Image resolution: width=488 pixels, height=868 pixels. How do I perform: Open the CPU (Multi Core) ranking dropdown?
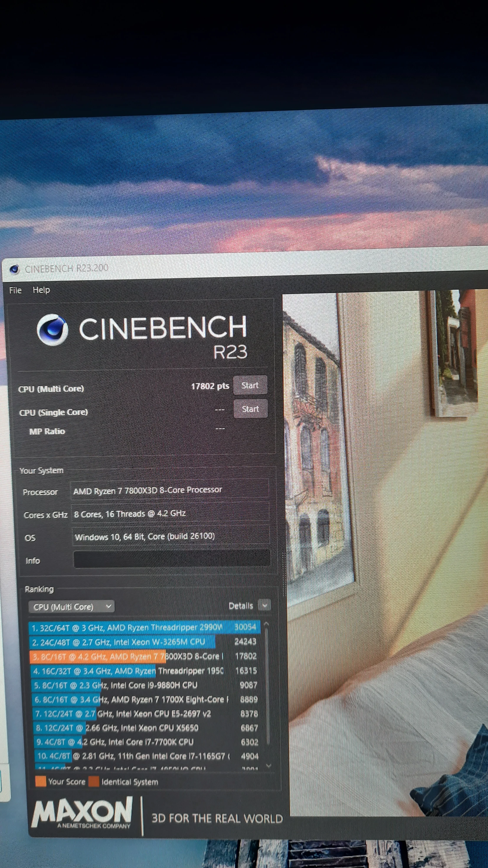72,607
